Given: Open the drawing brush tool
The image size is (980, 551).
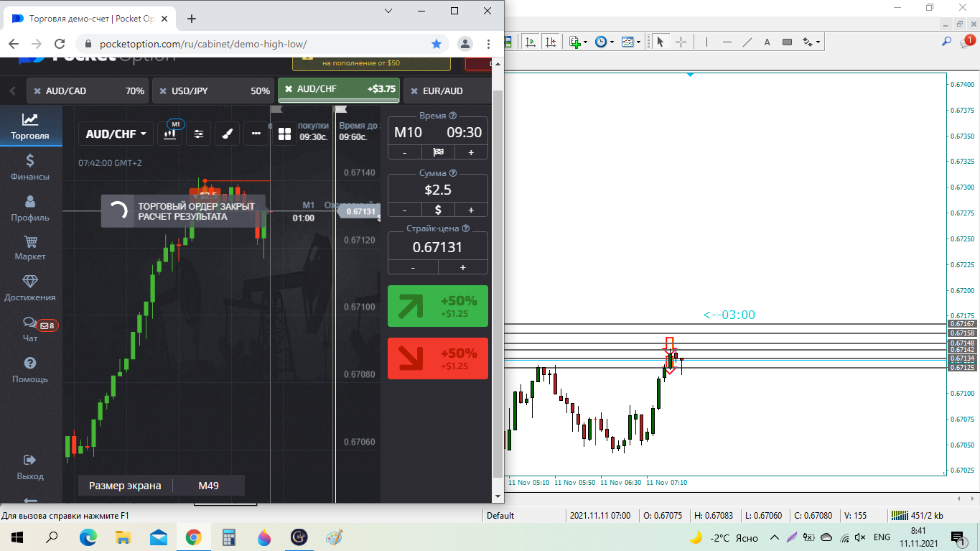Looking at the screenshot, I should click(227, 133).
